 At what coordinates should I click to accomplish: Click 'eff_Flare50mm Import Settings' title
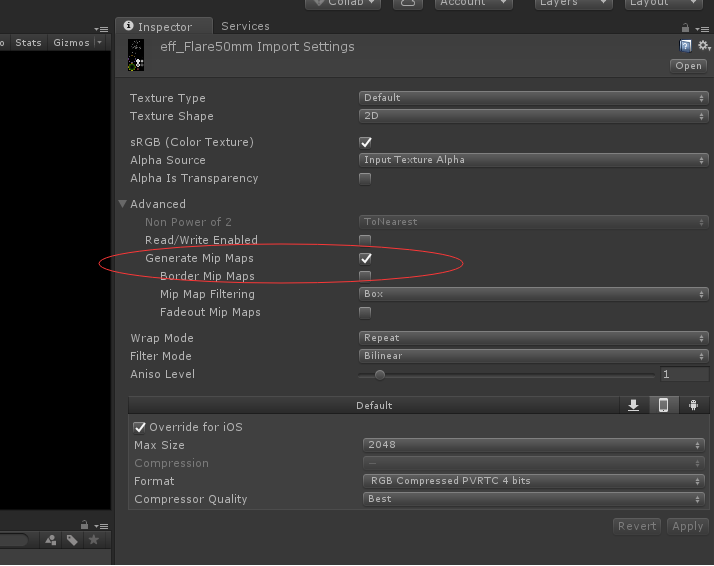(257, 47)
